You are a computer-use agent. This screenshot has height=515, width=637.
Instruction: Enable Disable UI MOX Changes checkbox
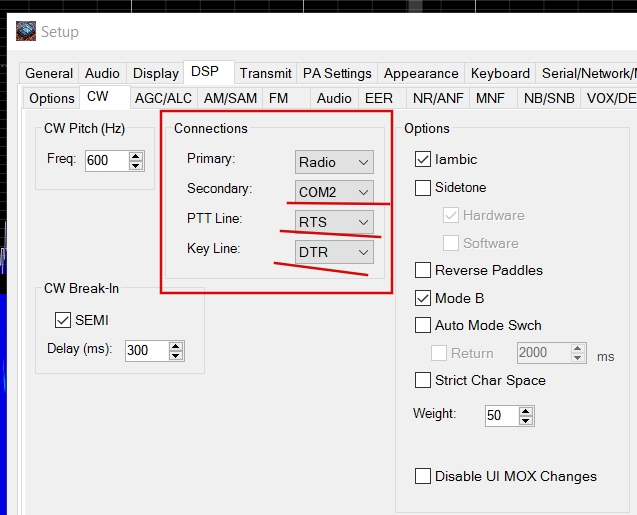point(423,476)
